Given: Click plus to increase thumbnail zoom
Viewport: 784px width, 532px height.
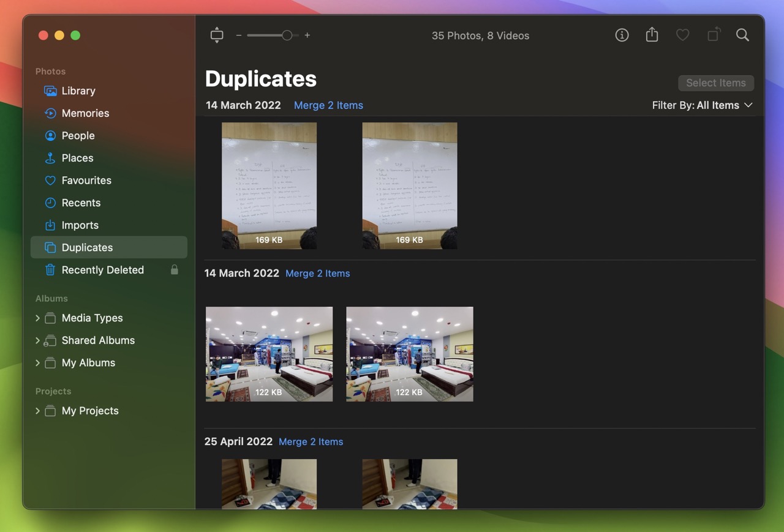Looking at the screenshot, I should click(307, 35).
